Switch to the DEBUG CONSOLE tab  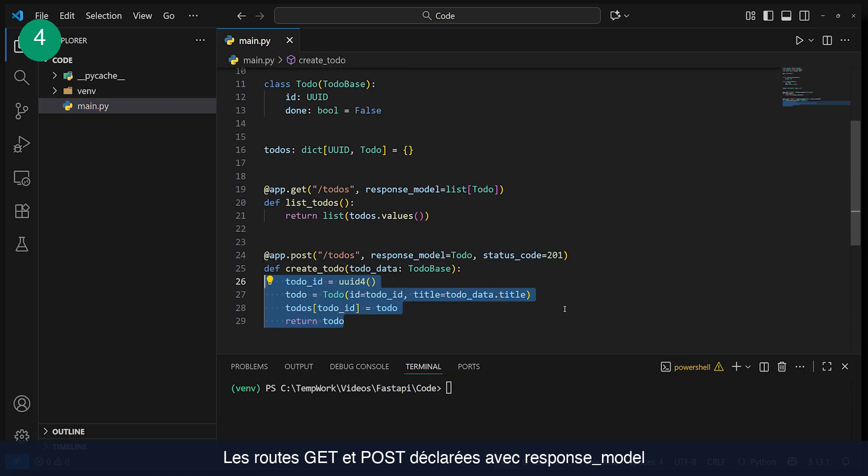click(359, 367)
